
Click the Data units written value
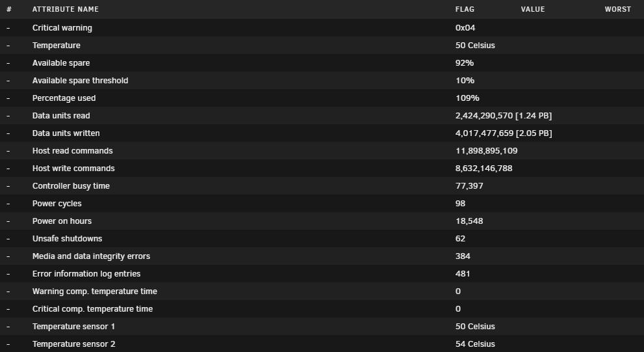(504, 133)
